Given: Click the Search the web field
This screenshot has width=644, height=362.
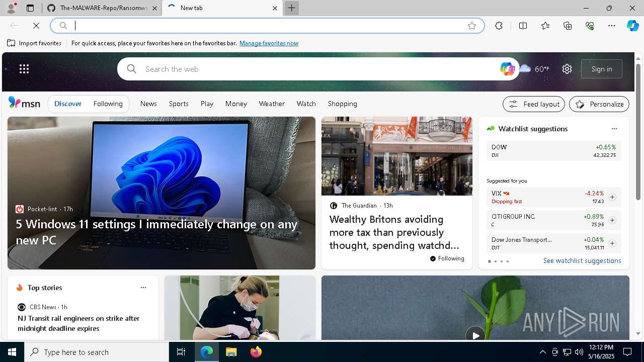Looking at the screenshot, I should [317, 69].
